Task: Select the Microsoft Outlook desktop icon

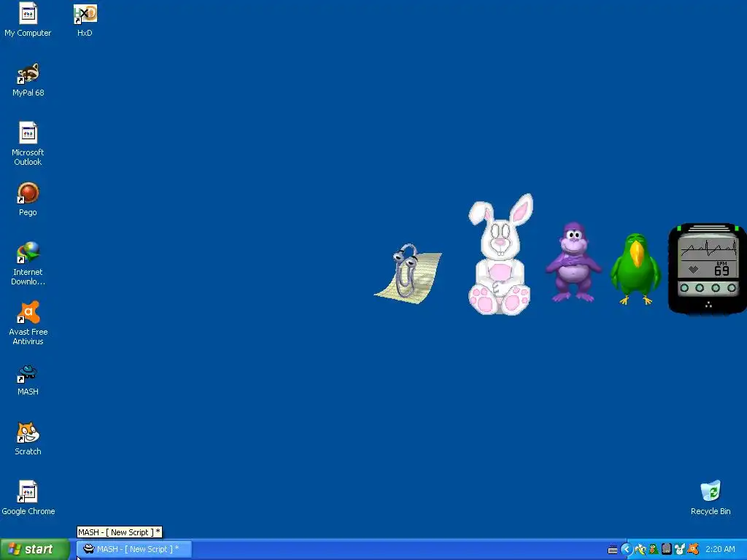Action: tap(28, 144)
